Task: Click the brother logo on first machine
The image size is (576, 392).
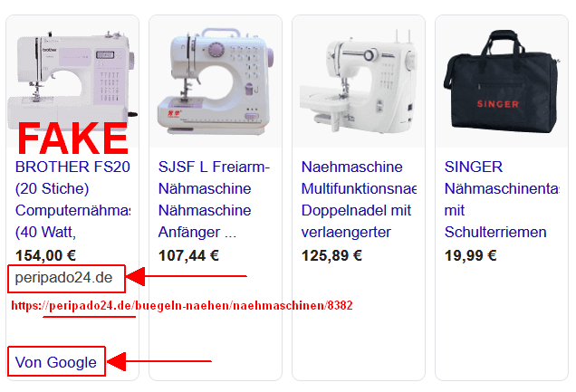Action: (x=49, y=50)
